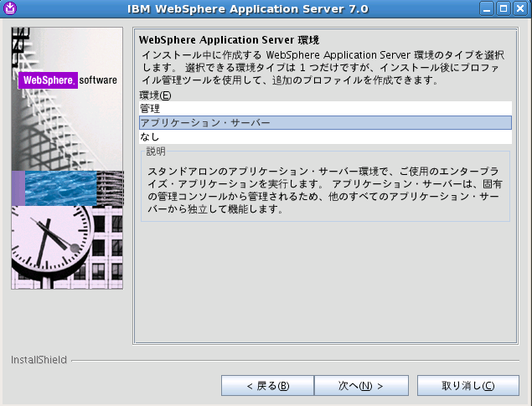Viewport: 532px width, 406px height.
Task: Go back with the 戻る button
Action: pyautogui.click(x=267, y=386)
